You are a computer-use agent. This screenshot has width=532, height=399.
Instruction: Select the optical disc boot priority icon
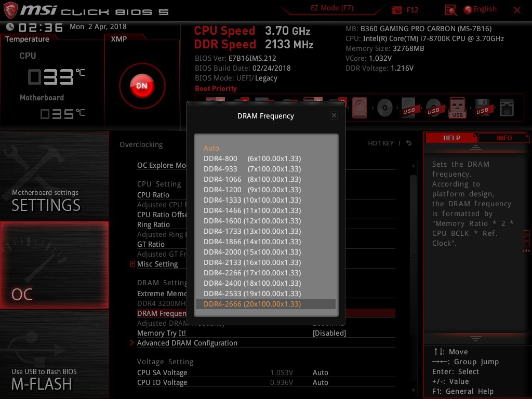(385, 108)
